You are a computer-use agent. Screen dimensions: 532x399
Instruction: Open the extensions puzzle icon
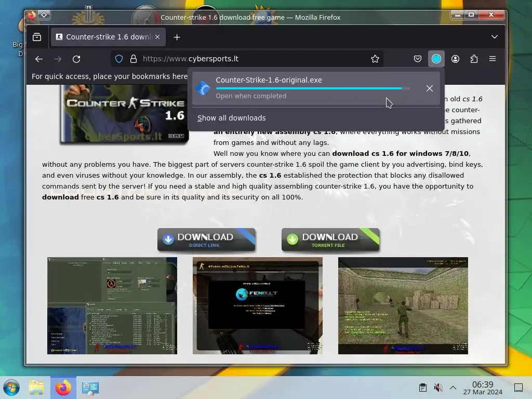(x=474, y=59)
